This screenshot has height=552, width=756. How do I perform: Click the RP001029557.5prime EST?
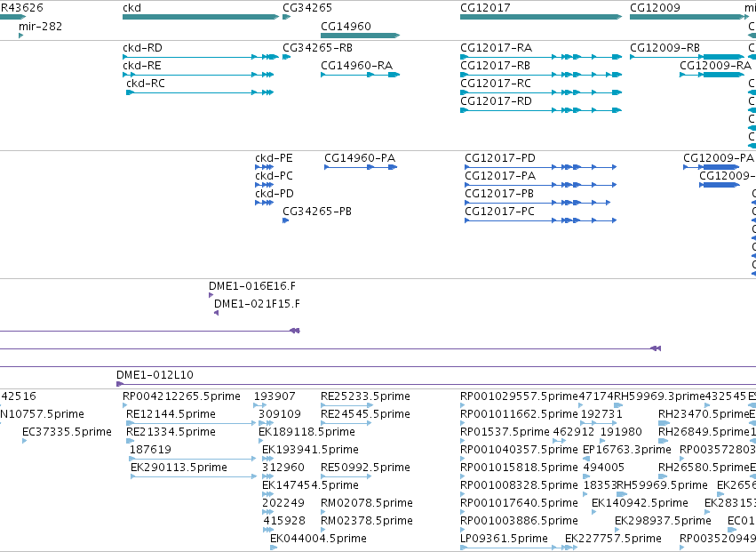[x=463, y=405]
